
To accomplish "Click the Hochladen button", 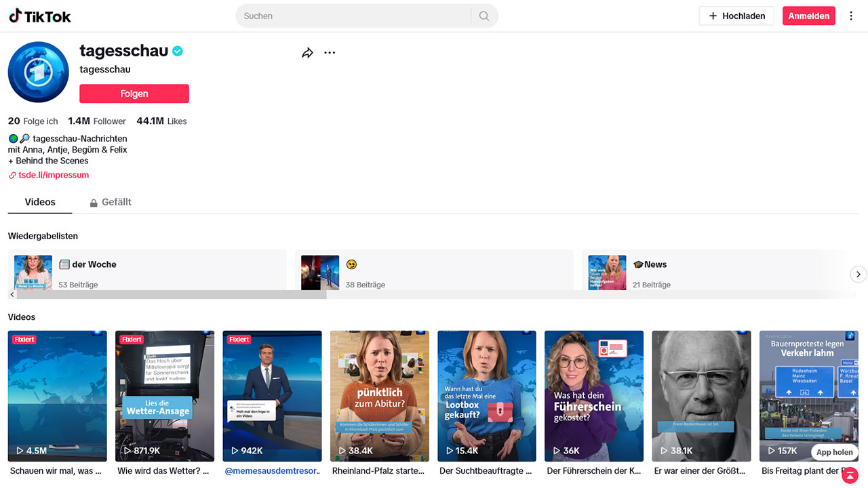I will [736, 16].
